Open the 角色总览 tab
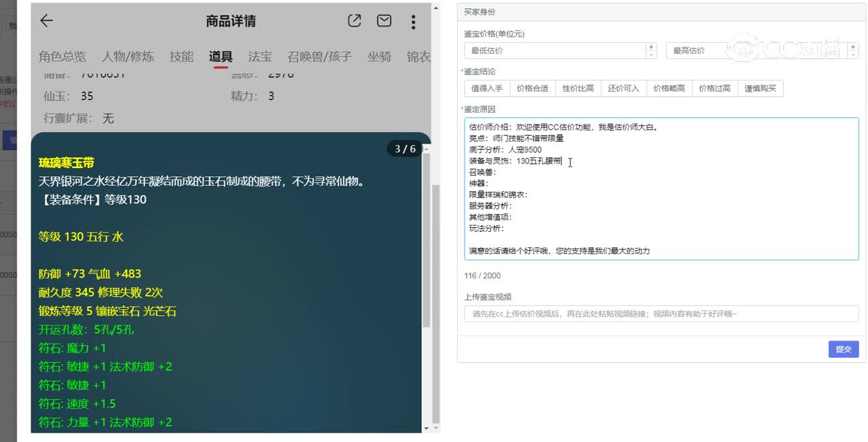This screenshot has height=442, width=868. tap(62, 56)
